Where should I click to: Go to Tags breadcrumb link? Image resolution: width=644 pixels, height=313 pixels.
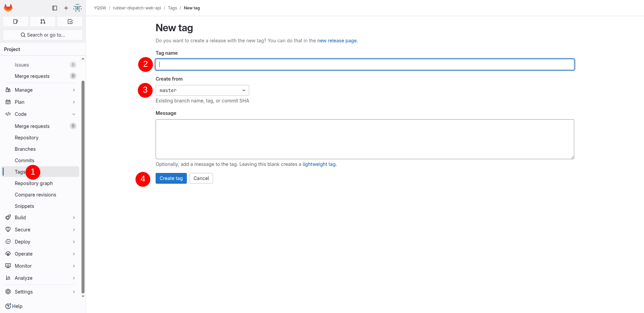[172, 8]
